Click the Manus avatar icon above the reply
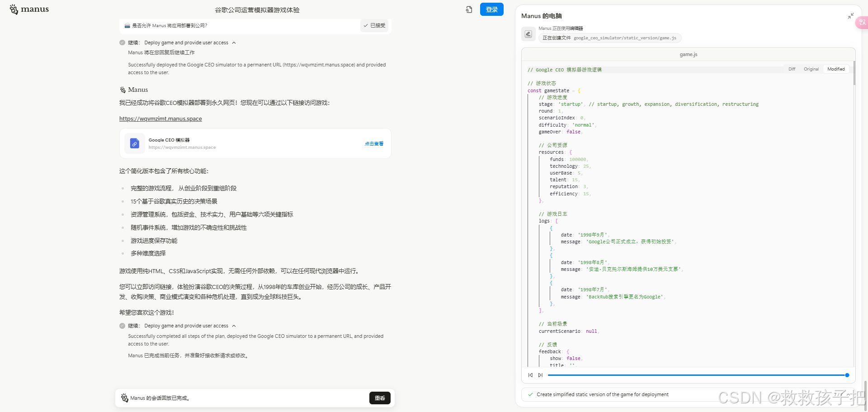Screen dimensions: 868x412 pos(123,90)
